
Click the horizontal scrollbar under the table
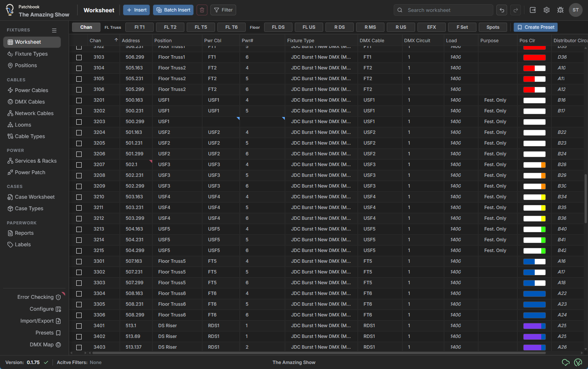pyautogui.click(x=319, y=353)
